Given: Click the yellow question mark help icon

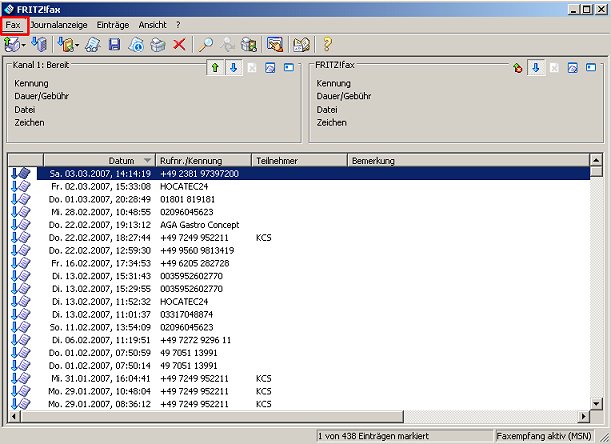Looking at the screenshot, I should 327,44.
